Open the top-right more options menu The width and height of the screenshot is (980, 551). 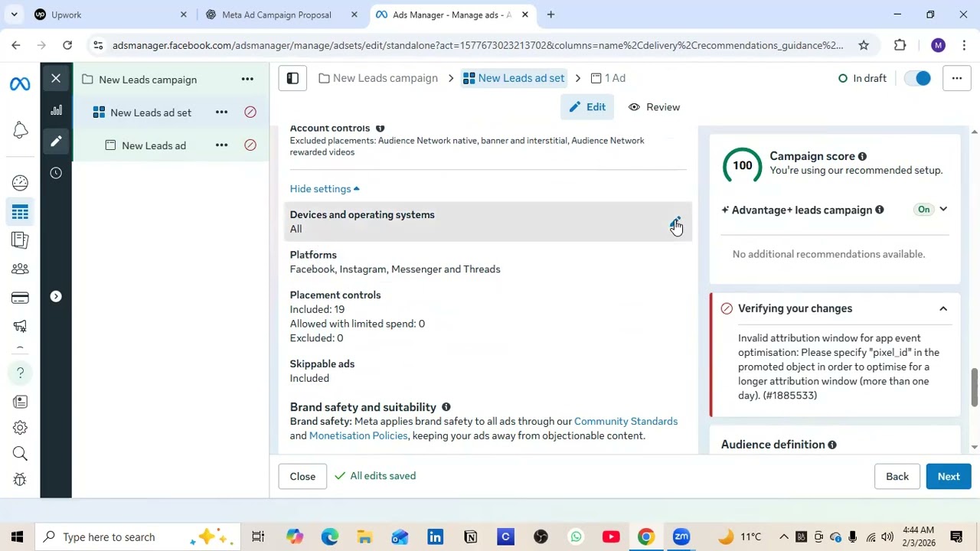click(956, 78)
